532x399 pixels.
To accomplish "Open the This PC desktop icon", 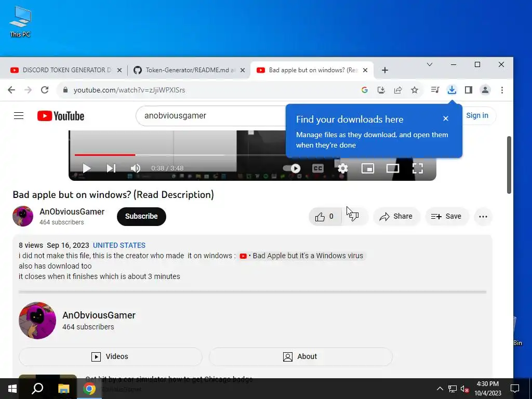I will click(20, 21).
